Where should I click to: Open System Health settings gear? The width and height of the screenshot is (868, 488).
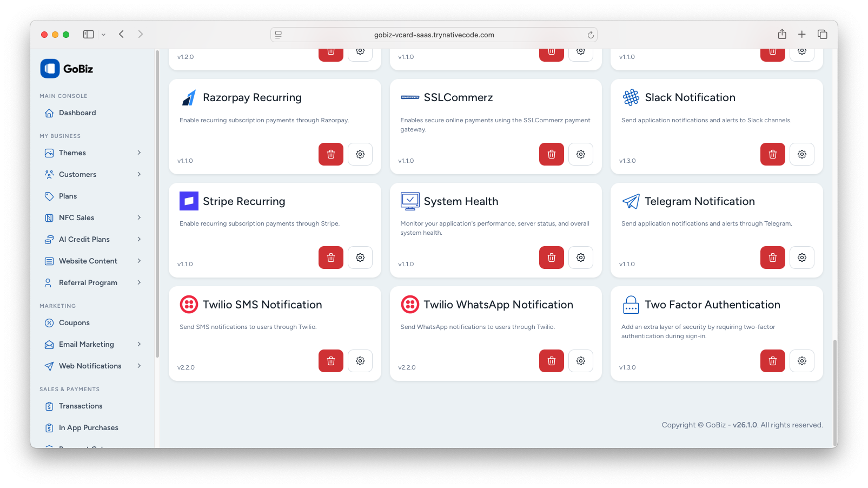581,258
